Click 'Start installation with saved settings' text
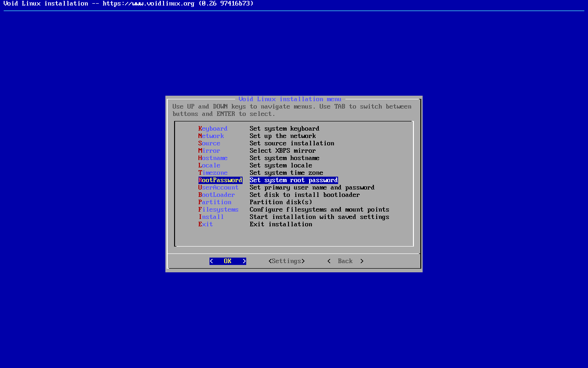The height and width of the screenshot is (368, 588). (x=319, y=217)
